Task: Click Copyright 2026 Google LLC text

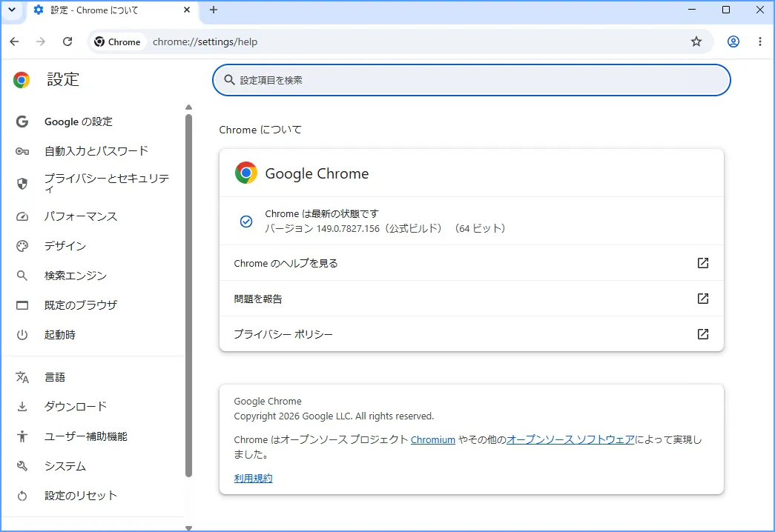Action: (334, 416)
